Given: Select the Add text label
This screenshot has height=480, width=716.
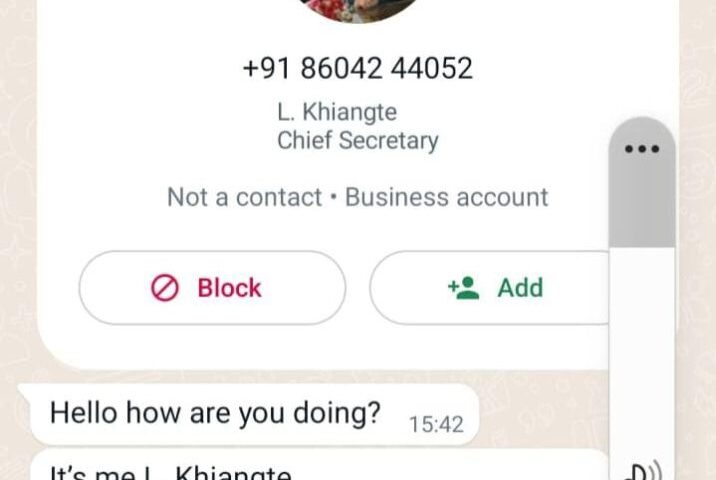Looking at the screenshot, I should tap(521, 288).
